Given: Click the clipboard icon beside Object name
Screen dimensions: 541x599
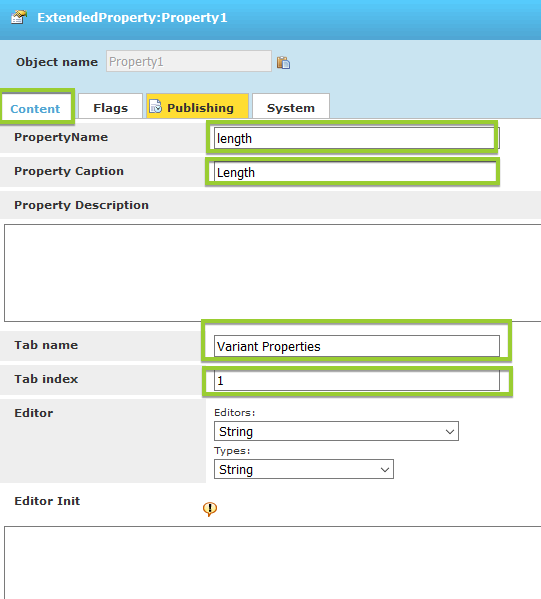Looking at the screenshot, I should tap(283, 62).
